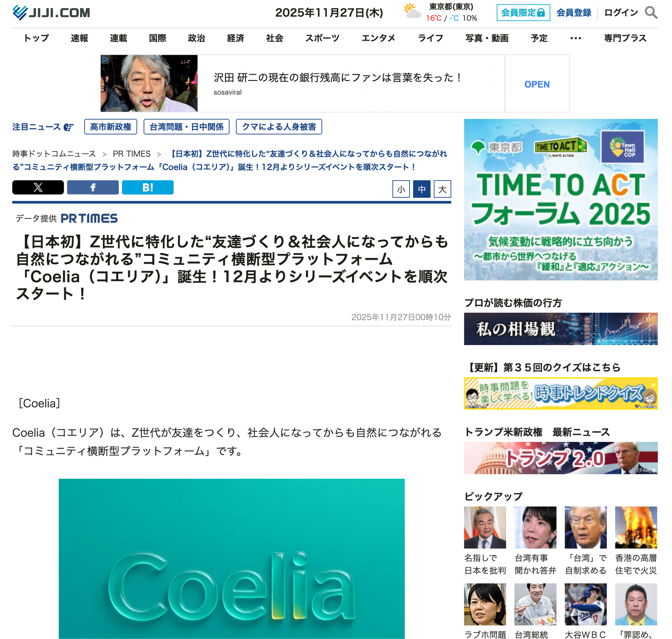The image size is (672, 639).
Task: Click OPEN on the banner ad
Action: [536, 84]
